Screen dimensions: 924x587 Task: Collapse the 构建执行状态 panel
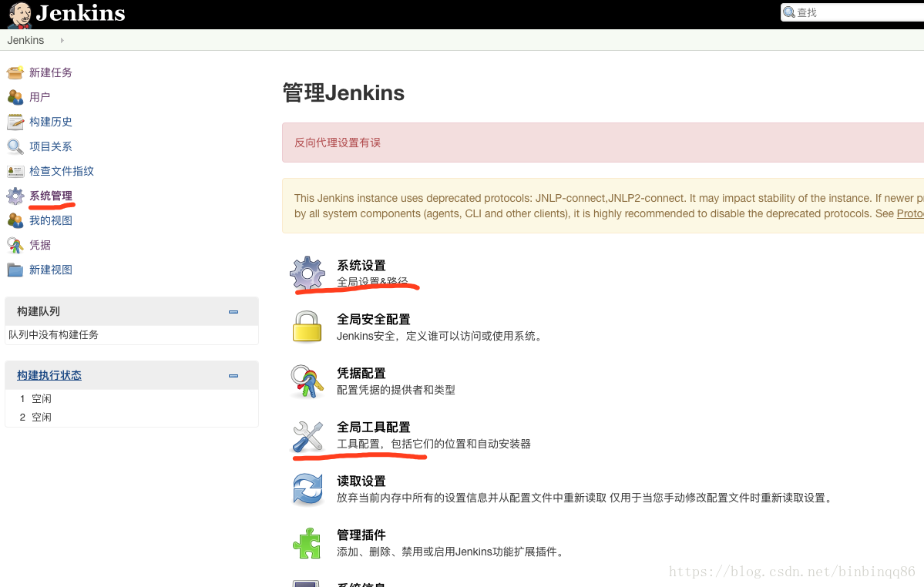click(234, 375)
